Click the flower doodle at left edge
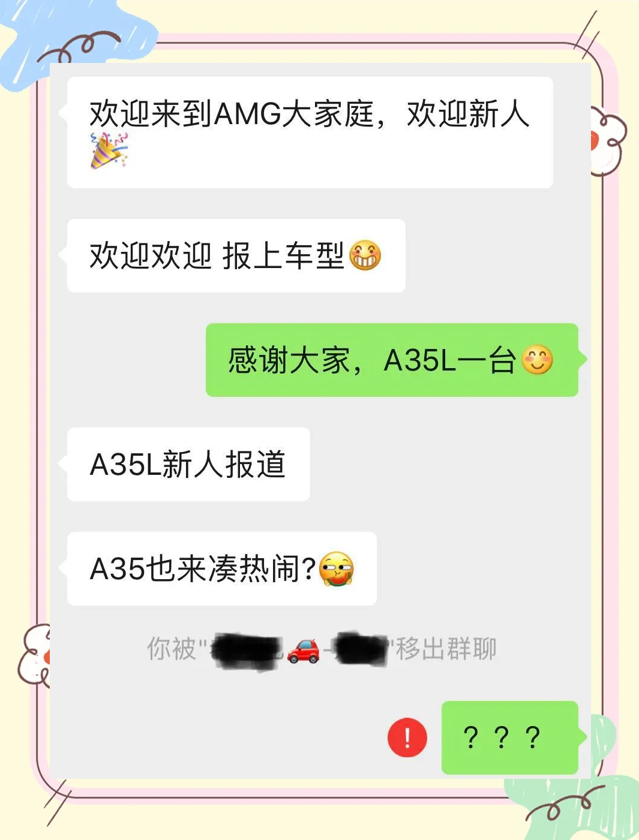Viewport: 639px width, 840px height. coord(34,655)
